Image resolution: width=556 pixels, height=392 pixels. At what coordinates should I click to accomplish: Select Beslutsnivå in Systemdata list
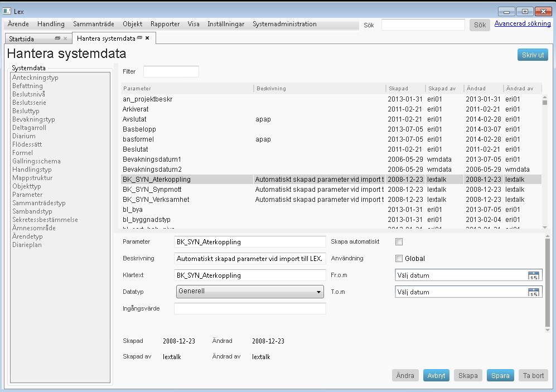coord(28,94)
